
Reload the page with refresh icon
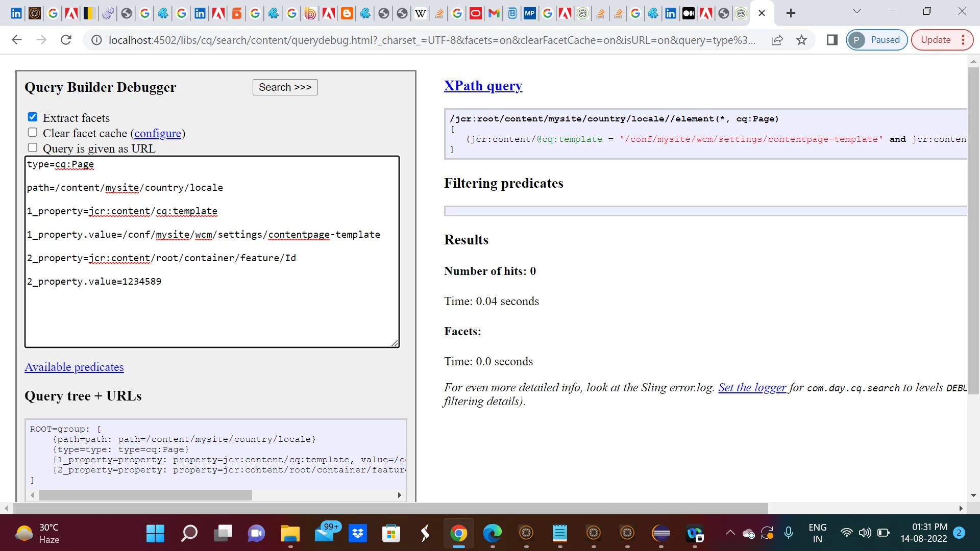(x=66, y=40)
